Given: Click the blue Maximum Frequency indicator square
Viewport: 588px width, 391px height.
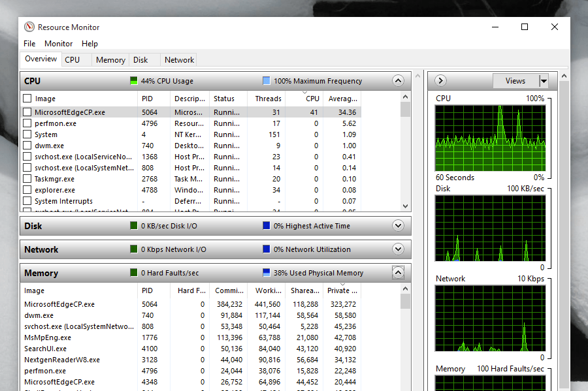Looking at the screenshot, I should pos(267,80).
